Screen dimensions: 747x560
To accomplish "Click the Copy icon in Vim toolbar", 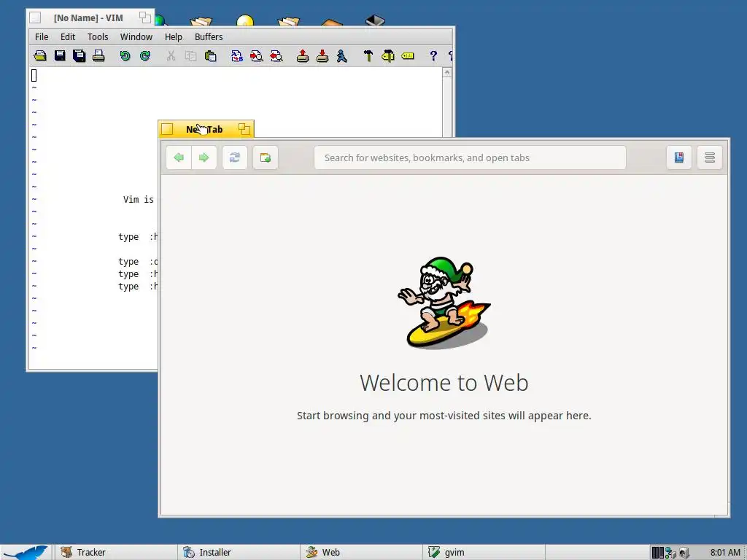I will [x=190, y=56].
